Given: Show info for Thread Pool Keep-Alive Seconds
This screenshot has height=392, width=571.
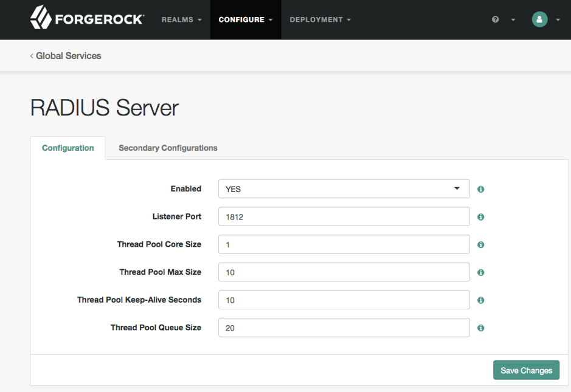Looking at the screenshot, I should click(480, 300).
